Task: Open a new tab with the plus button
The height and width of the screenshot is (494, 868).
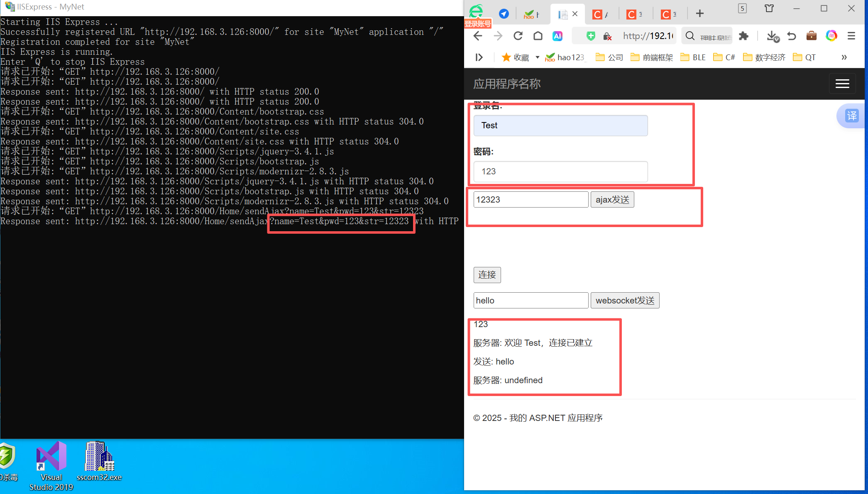Action: point(700,14)
